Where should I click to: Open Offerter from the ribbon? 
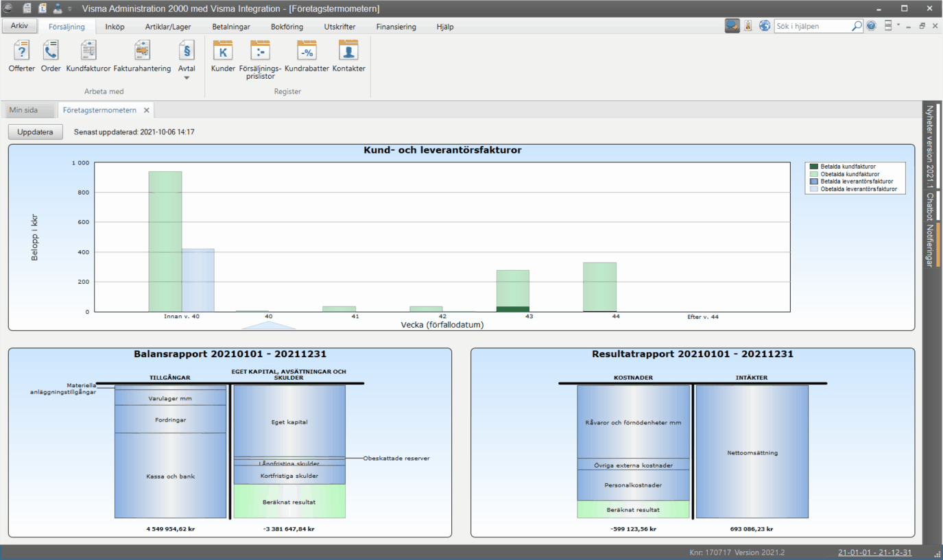(x=22, y=56)
